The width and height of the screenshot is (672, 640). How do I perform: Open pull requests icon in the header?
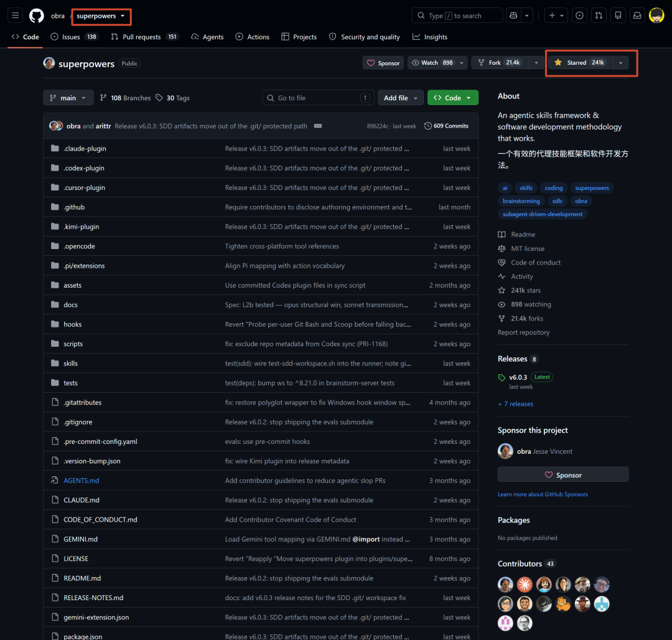599,16
